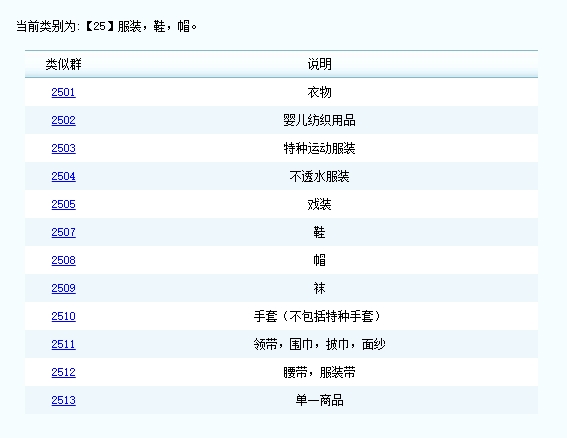Open the 2512 belts link

pyautogui.click(x=63, y=372)
